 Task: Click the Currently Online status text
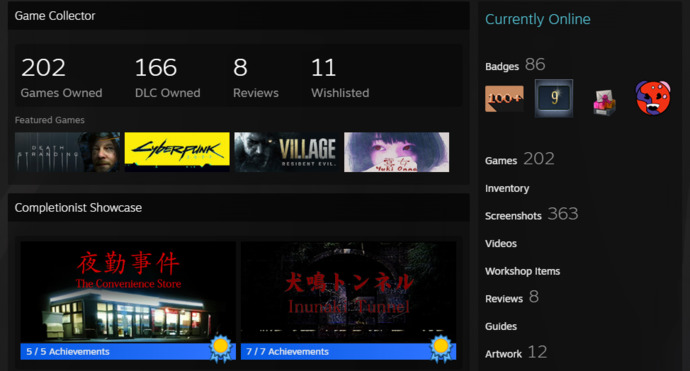tap(538, 19)
